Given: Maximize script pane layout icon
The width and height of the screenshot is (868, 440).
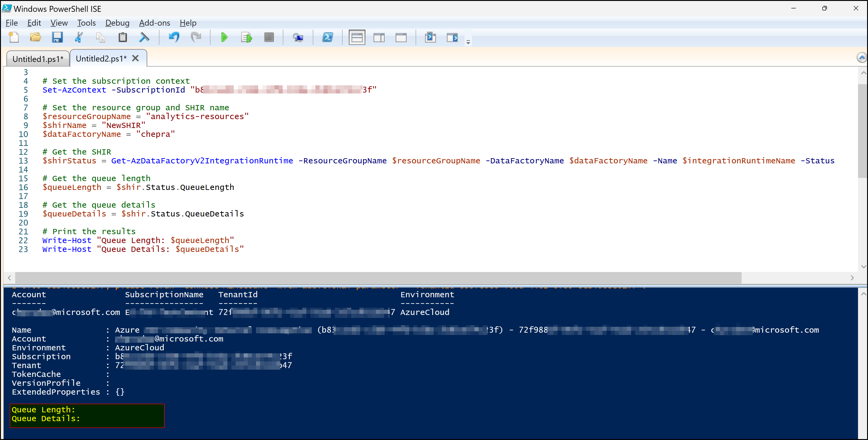Looking at the screenshot, I should [x=401, y=37].
